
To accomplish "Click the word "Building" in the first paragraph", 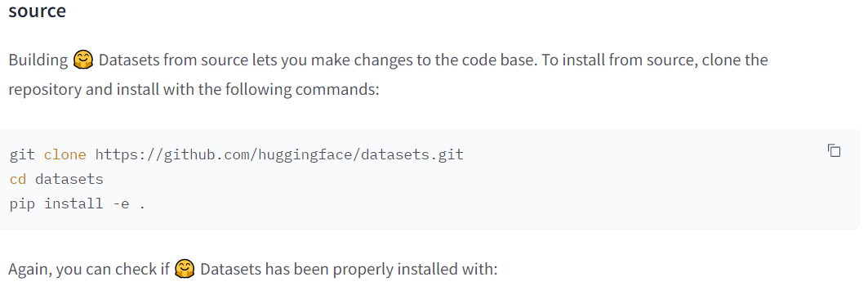I will 38,60.
